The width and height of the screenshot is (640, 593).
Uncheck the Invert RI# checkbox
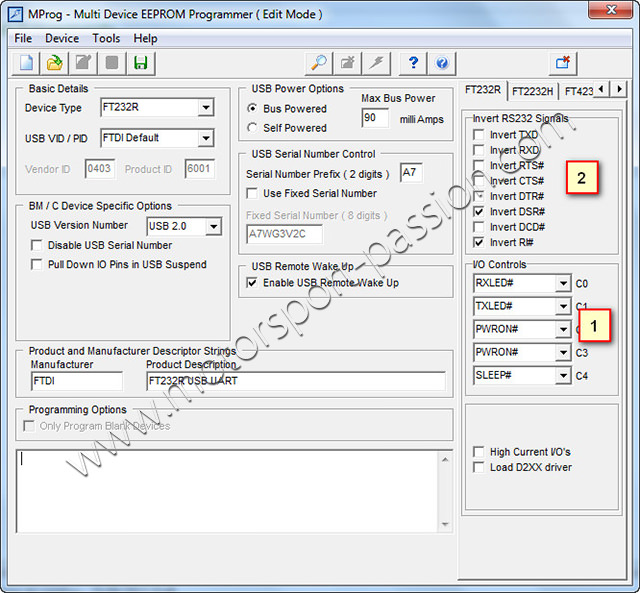click(478, 242)
